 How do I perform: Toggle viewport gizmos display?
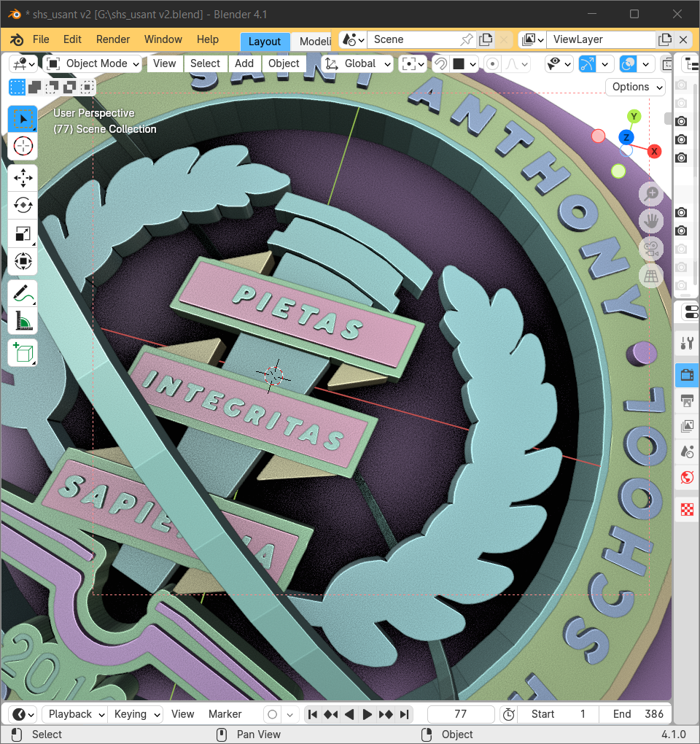pos(587,63)
